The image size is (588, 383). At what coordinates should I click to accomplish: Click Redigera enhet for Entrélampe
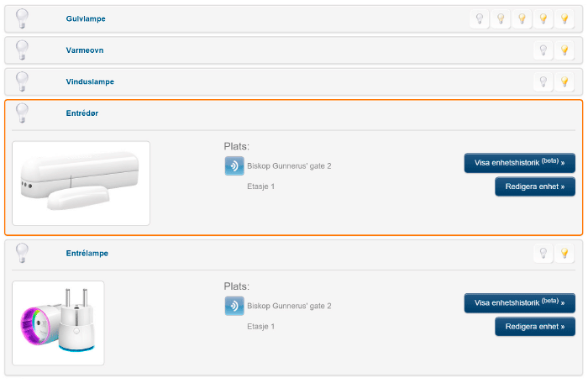pyautogui.click(x=534, y=327)
